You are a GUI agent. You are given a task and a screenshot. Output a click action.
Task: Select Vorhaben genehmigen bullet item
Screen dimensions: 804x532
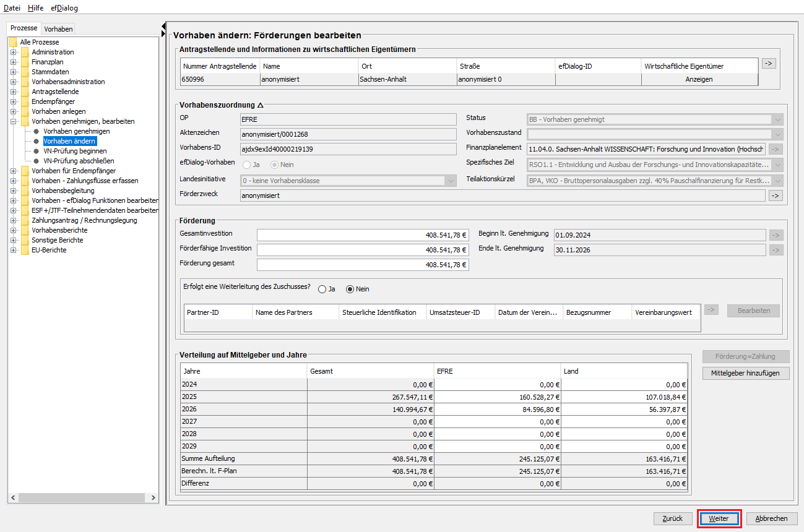[37, 131]
